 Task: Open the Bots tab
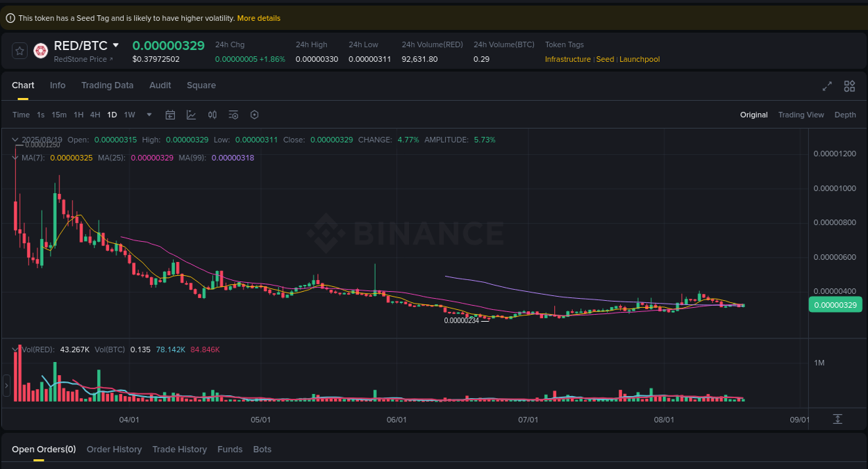click(262, 450)
